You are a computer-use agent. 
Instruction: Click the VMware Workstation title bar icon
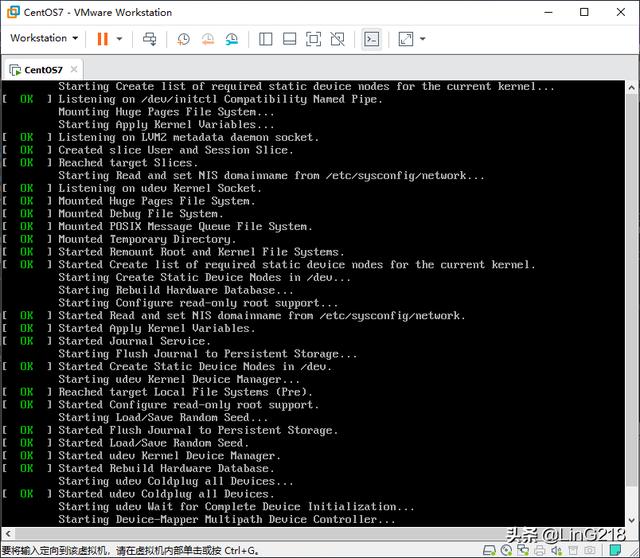tap(13, 12)
